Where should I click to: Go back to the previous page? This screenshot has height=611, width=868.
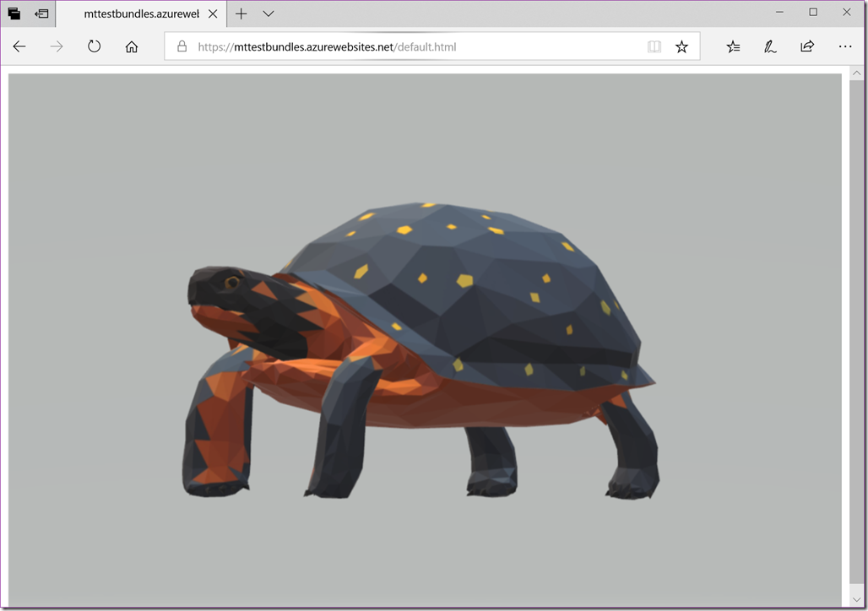click(x=19, y=46)
